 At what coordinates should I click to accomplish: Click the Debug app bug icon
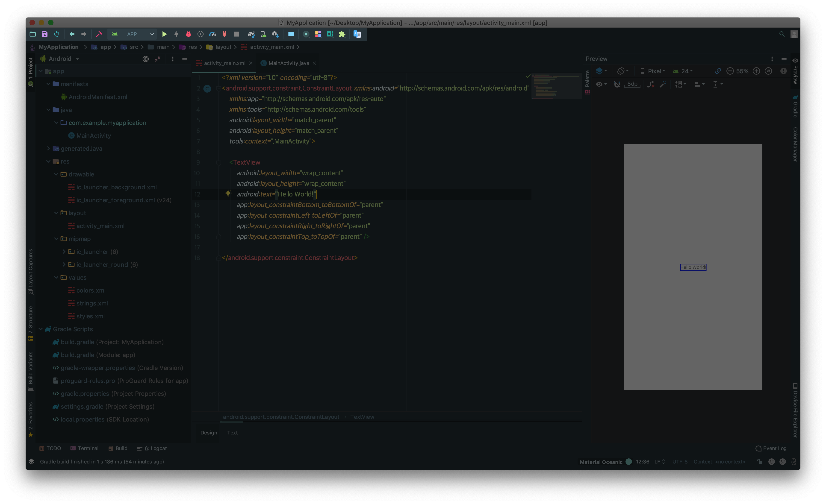click(188, 34)
